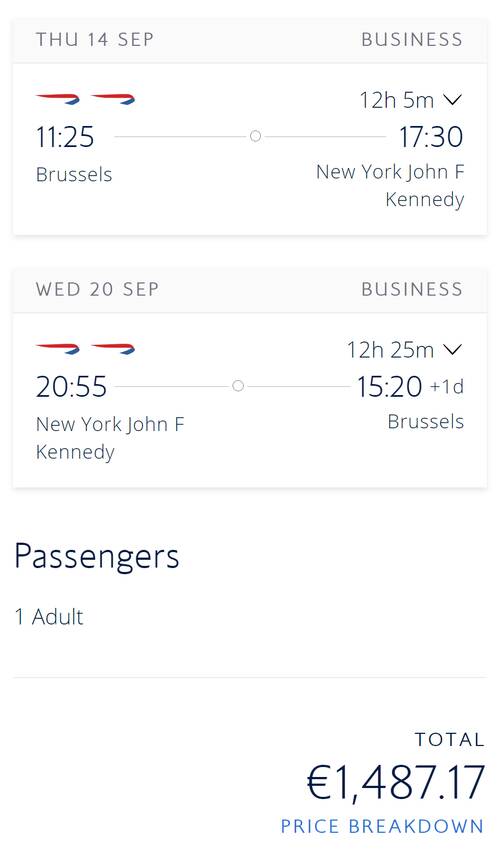The height and width of the screenshot is (856, 500).
Task: Click second British Airways logo on outbound flight
Action: click(113, 99)
